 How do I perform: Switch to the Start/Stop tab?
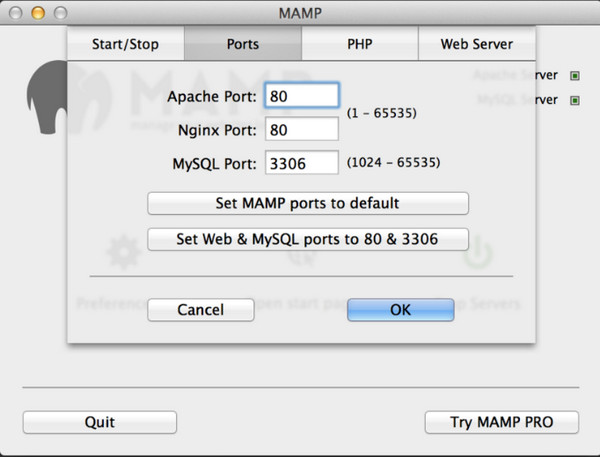pos(126,44)
